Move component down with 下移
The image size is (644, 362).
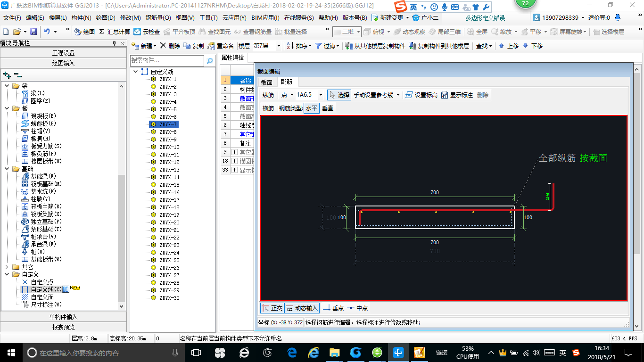pos(533,46)
